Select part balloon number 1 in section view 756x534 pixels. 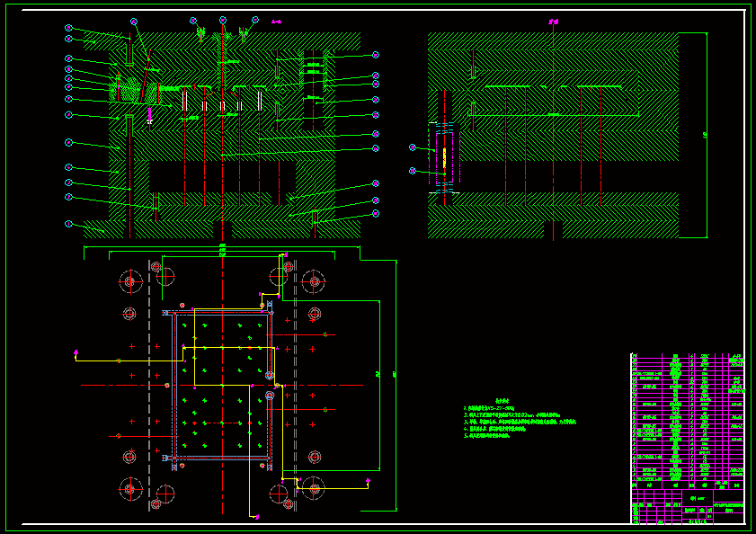point(68,224)
